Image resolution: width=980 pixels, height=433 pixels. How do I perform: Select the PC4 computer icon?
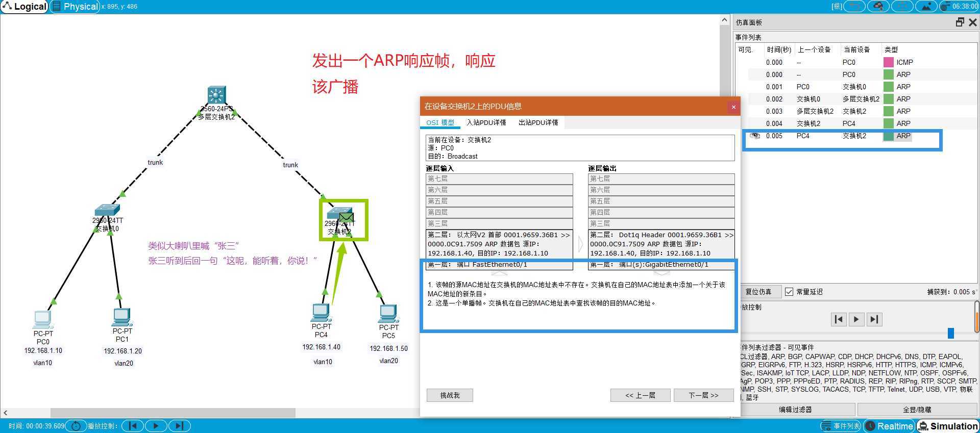pos(321,313)
